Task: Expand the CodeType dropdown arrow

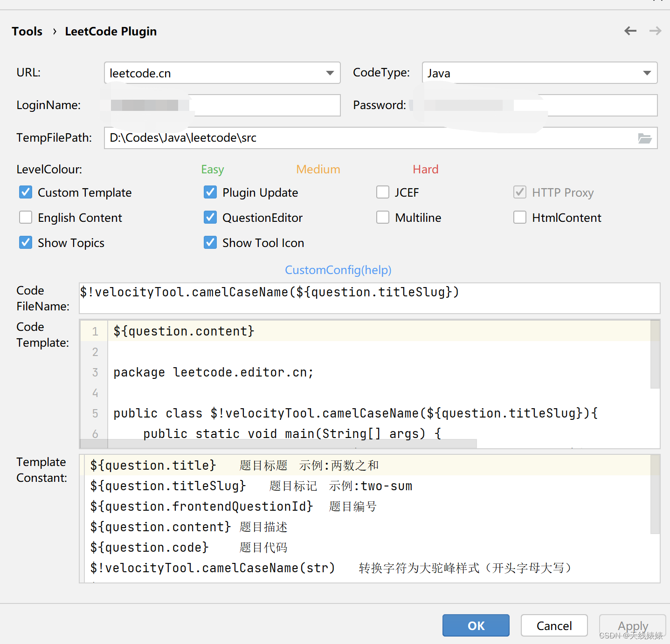Action: pyautogui.click(x=647, y=73)
